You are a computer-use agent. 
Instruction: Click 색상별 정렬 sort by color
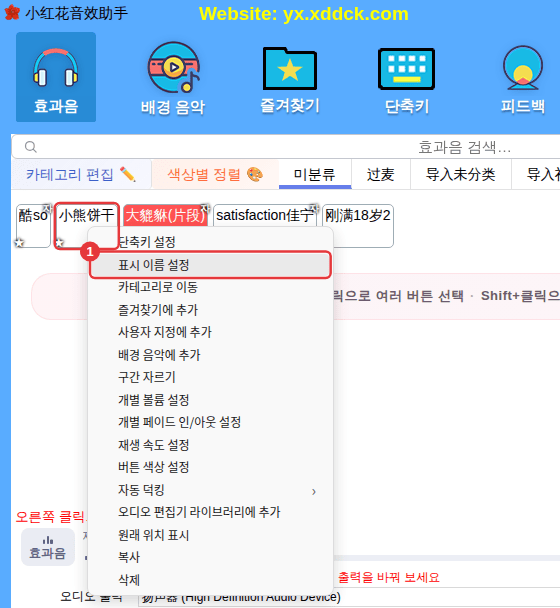coord(215,174)
